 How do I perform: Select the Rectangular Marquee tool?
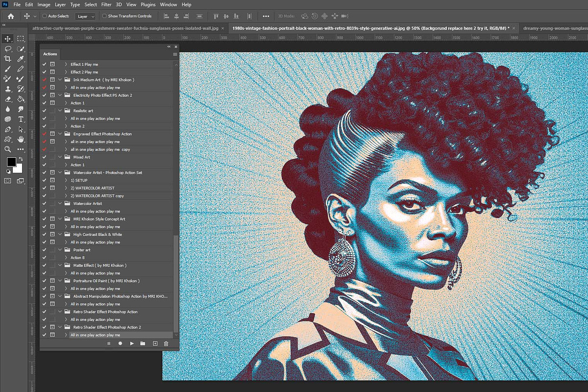[21, 39]
